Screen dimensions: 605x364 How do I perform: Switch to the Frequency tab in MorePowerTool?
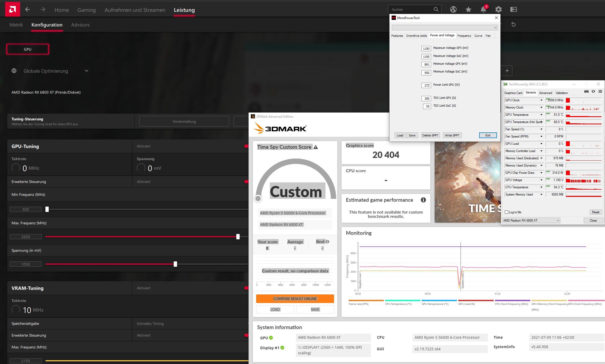click(x=464, y=36)
